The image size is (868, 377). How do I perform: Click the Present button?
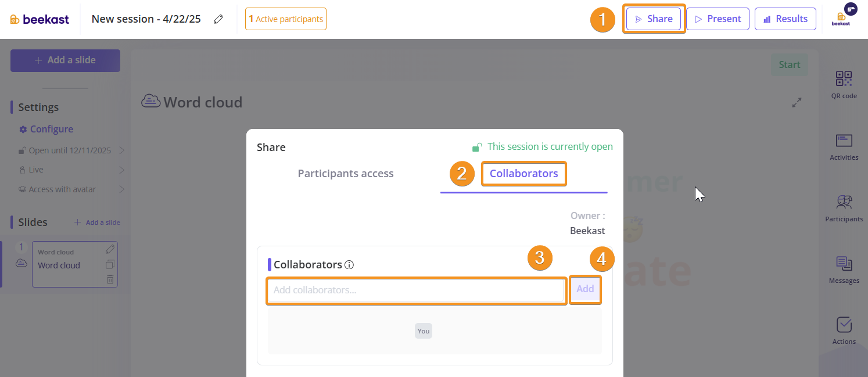(718, 19)
